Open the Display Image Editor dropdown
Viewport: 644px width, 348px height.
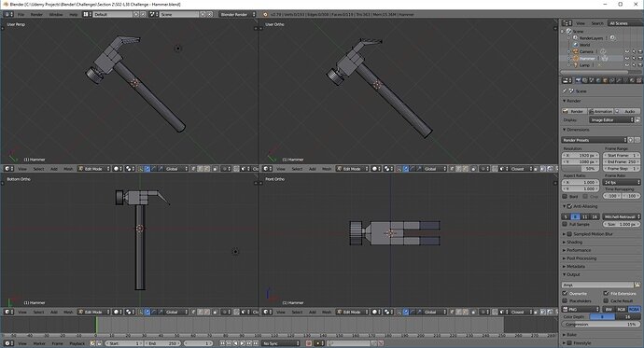(612, 119)
